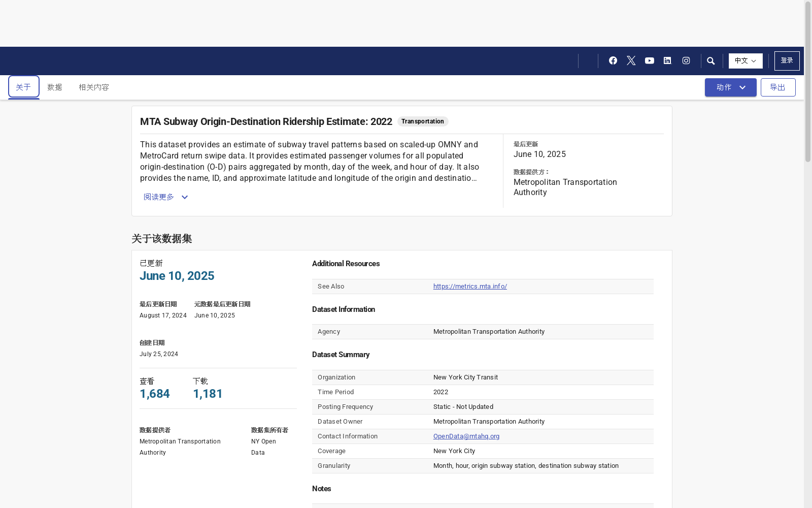812x508 pixels.
Task: Open the metrics.mta.info link
Action: (x=470, y=287)
